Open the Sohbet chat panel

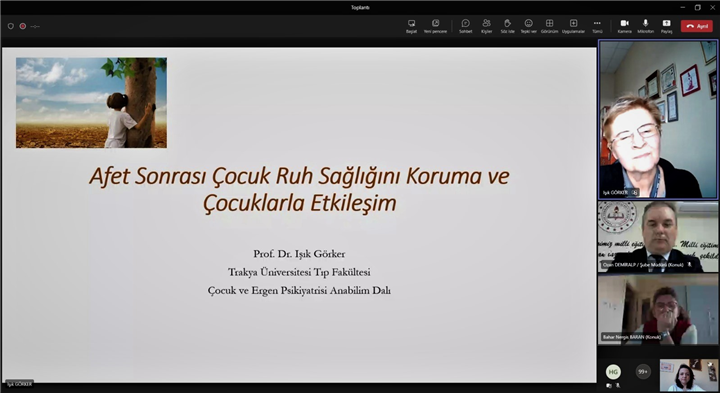[465, 26]
